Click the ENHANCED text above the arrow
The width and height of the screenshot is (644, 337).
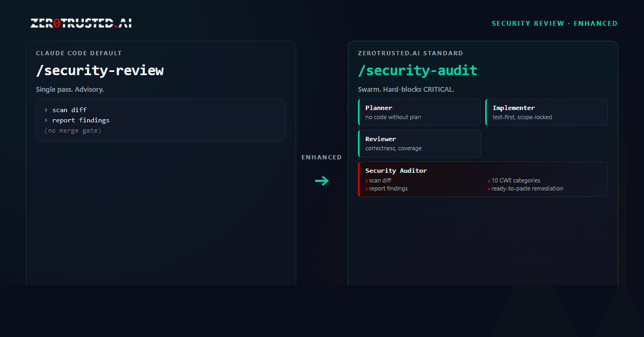point(321,157)
